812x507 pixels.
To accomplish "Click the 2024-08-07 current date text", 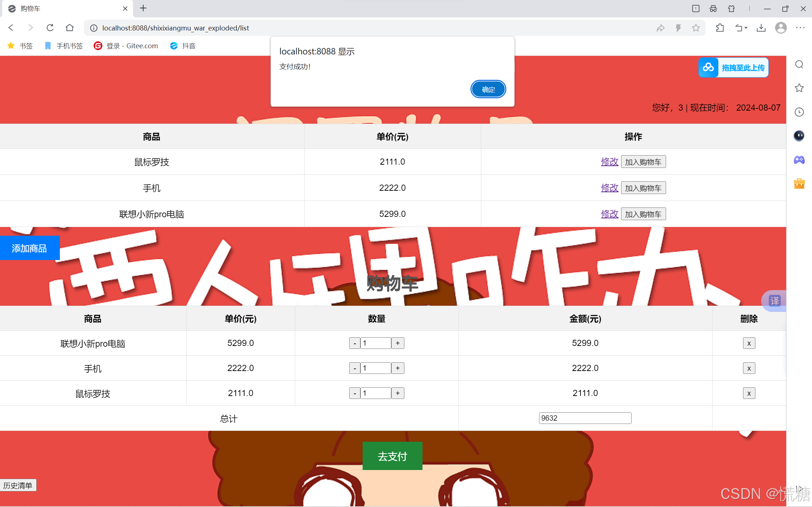I will (x=758, y=108).
